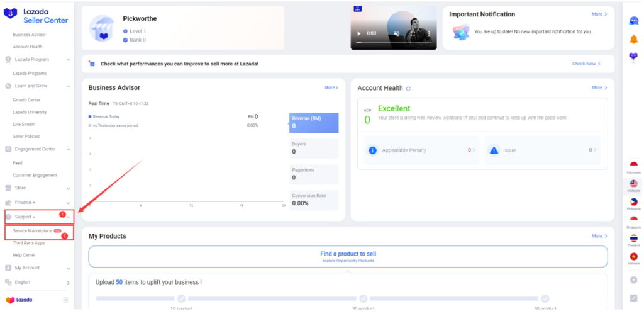Go to Growth Center
Screen dimensions: 644x316
coord(26,100)
